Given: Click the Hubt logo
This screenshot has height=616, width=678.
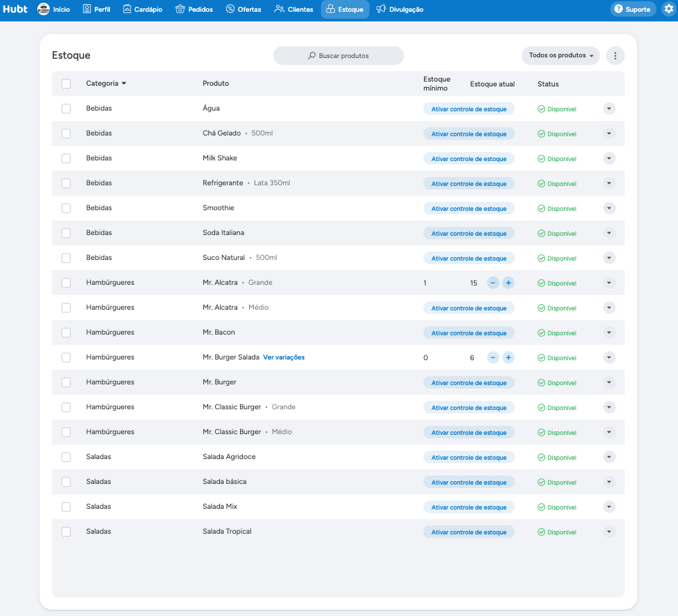Looking at the screenshot, I should click(x=15, y=9).
